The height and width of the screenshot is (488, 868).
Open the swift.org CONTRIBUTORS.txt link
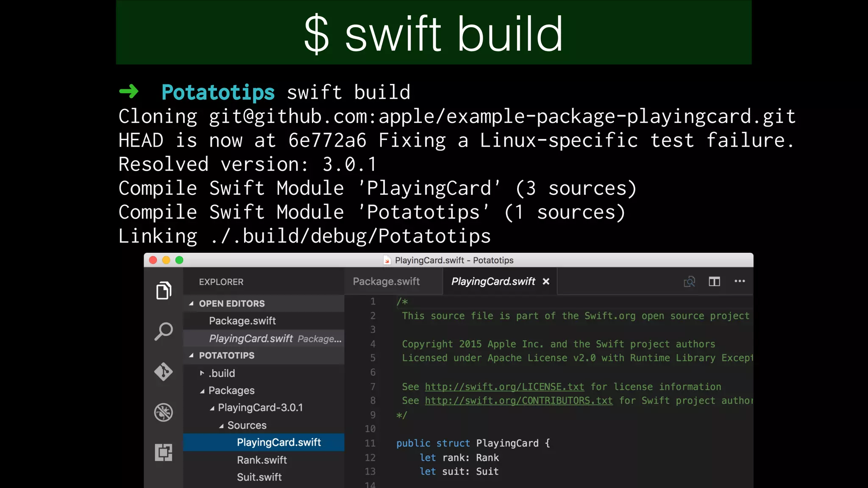coord(519,401)
